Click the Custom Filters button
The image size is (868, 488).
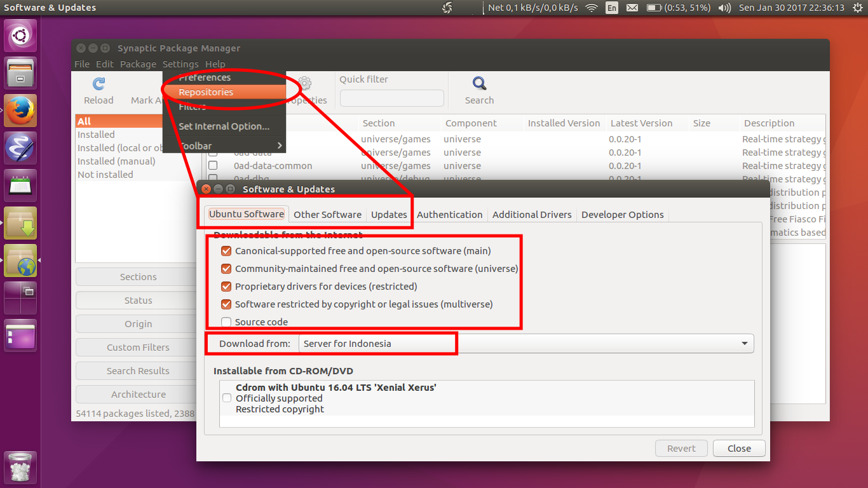[x=138, y=348]
